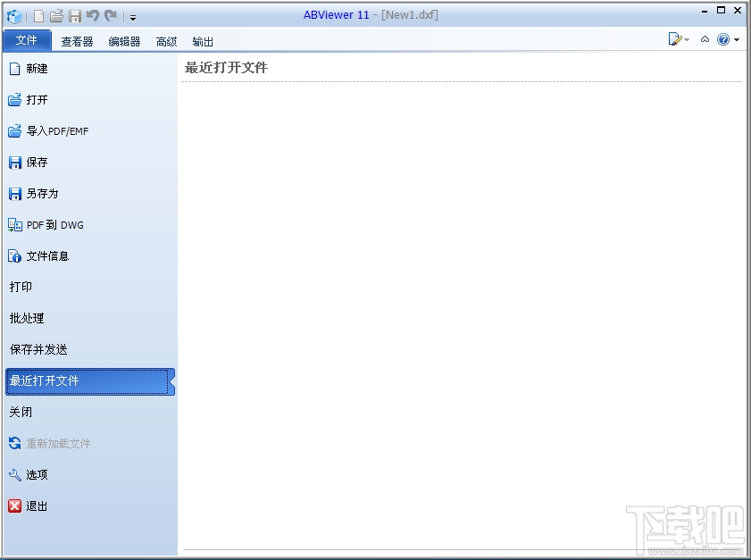Open 批处理 batch processing
The image size is (751, 560).
pos(28,318)
